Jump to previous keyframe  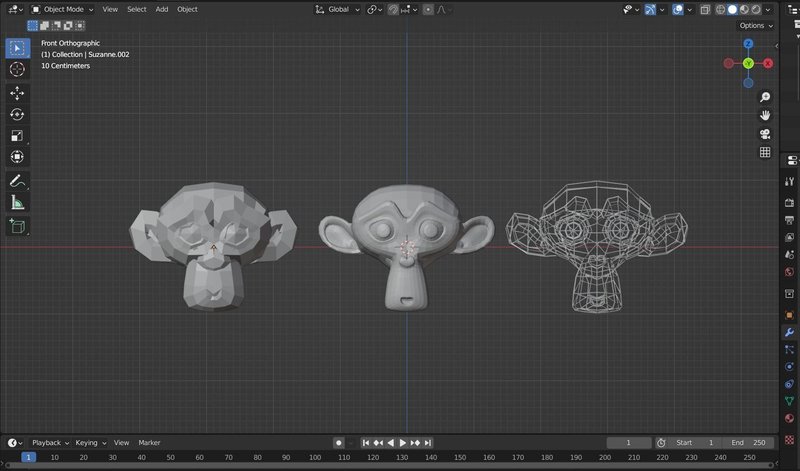(378, 443)
